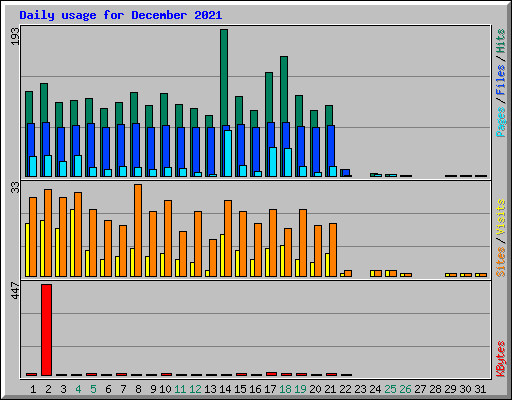The width and height of the screenshot is (512, 400).
Task: Click the yellow bar for day 4
Action: click(x=72, y=243)
